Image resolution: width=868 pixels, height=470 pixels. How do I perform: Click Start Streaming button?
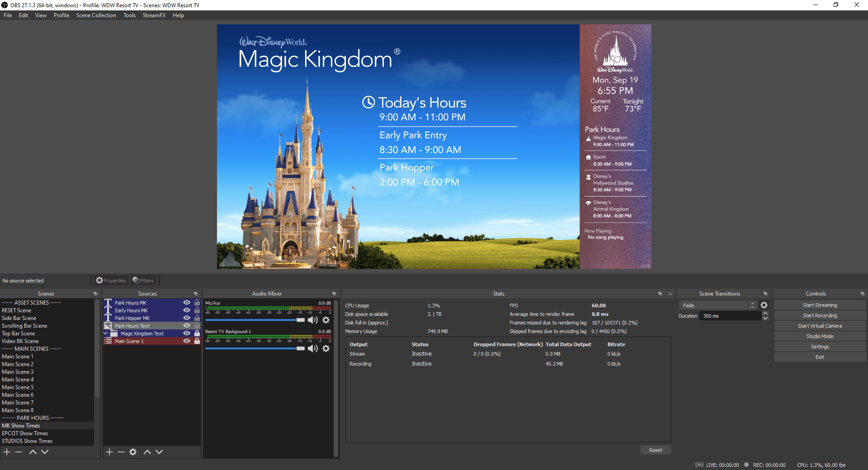820,305
